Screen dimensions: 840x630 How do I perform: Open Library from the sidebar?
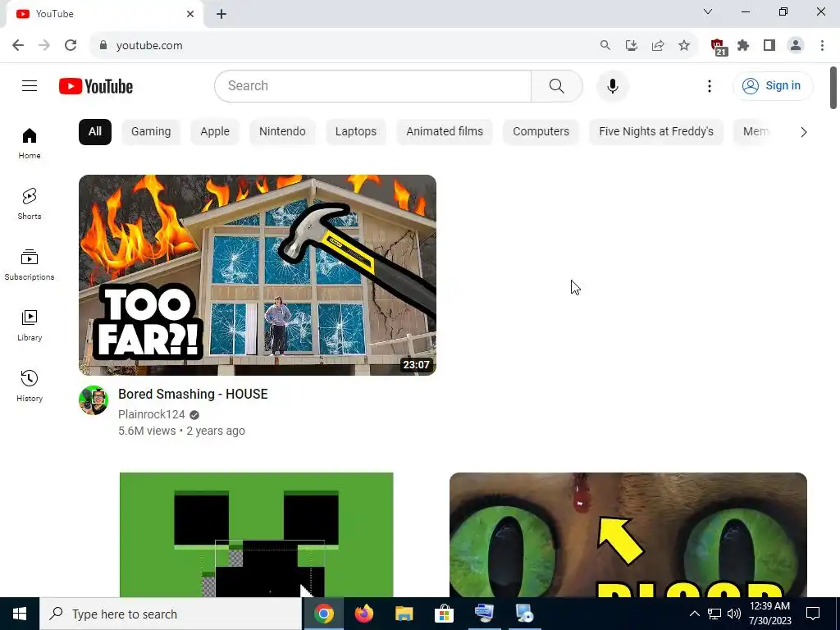30,325
